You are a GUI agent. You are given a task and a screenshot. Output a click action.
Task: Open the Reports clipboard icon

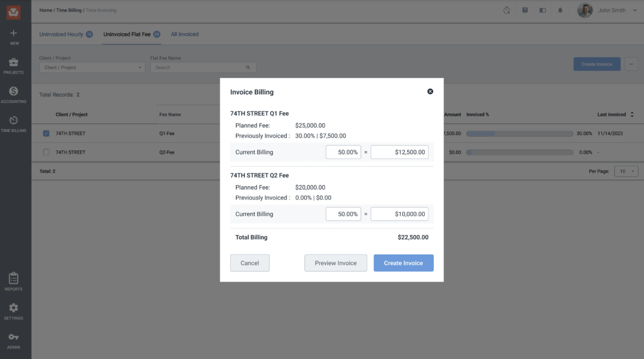13,278
